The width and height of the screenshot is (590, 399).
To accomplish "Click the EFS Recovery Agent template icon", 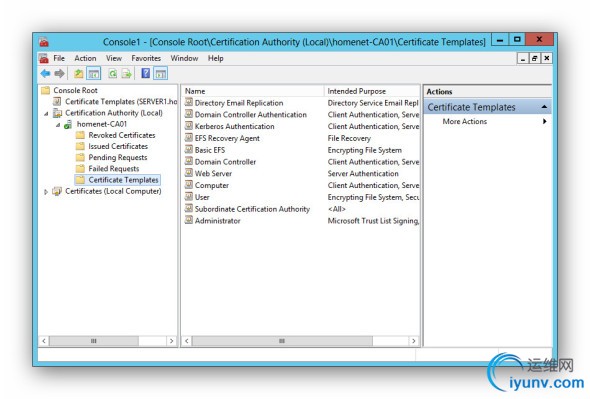I will (189, 138).
